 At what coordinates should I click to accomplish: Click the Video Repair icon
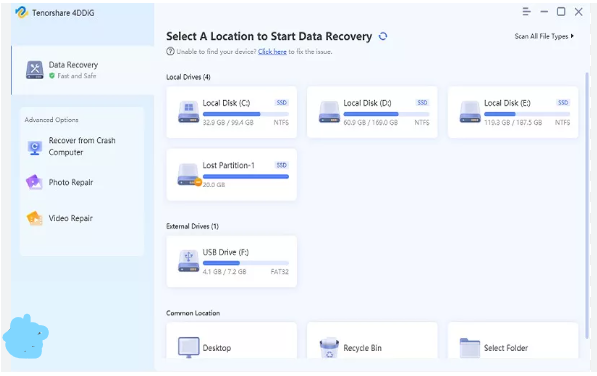coord(34,218)
